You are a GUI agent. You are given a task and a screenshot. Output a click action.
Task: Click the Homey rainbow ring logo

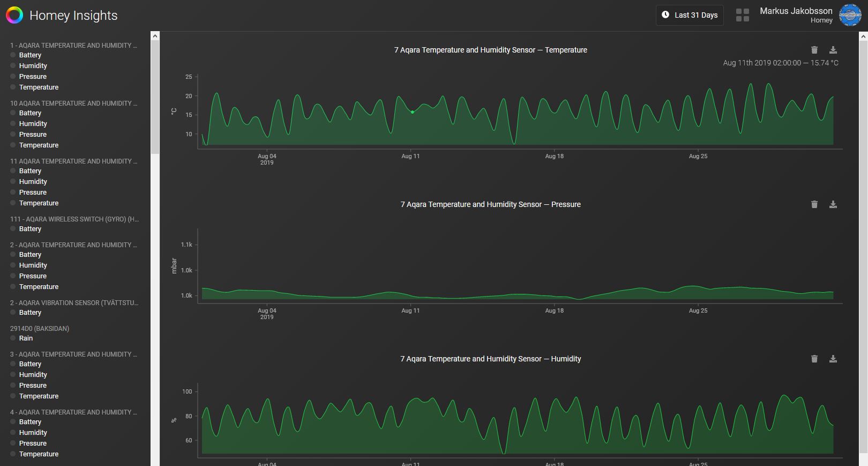pyautogui.click(x=14, y=16)
